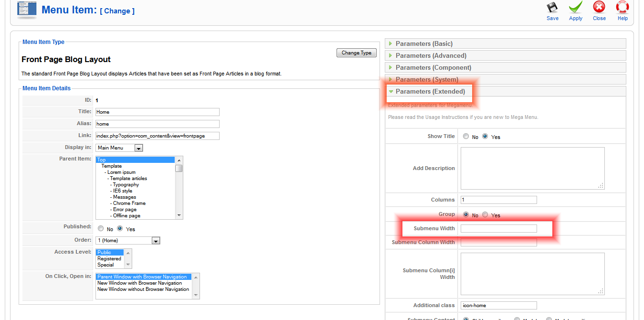The height and width of the screenshot is (320, 644).
Task: Open the Order dropdown showing 1 (Home)
Action: coord(128,241)
